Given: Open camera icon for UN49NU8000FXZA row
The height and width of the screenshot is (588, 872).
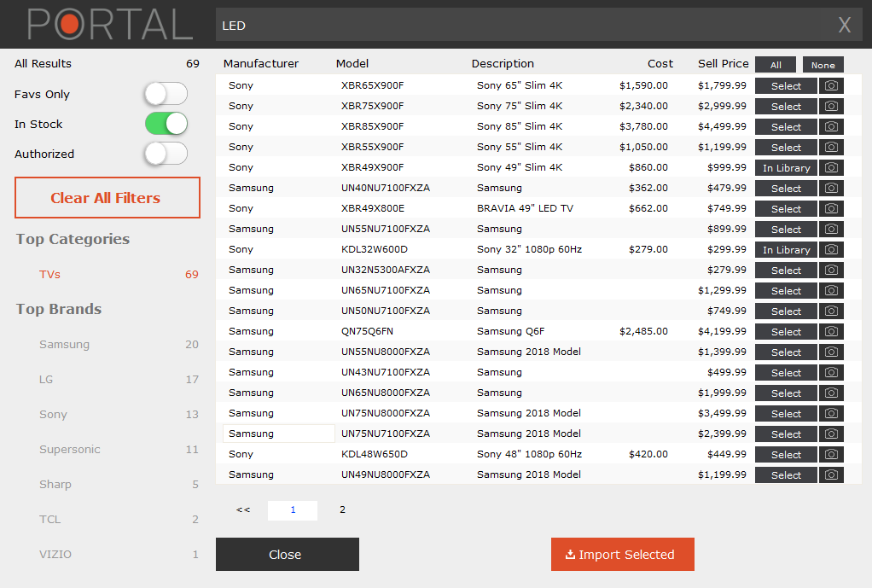Looking at the screenshot, I should pyautogui.click(x=831, y=475).
